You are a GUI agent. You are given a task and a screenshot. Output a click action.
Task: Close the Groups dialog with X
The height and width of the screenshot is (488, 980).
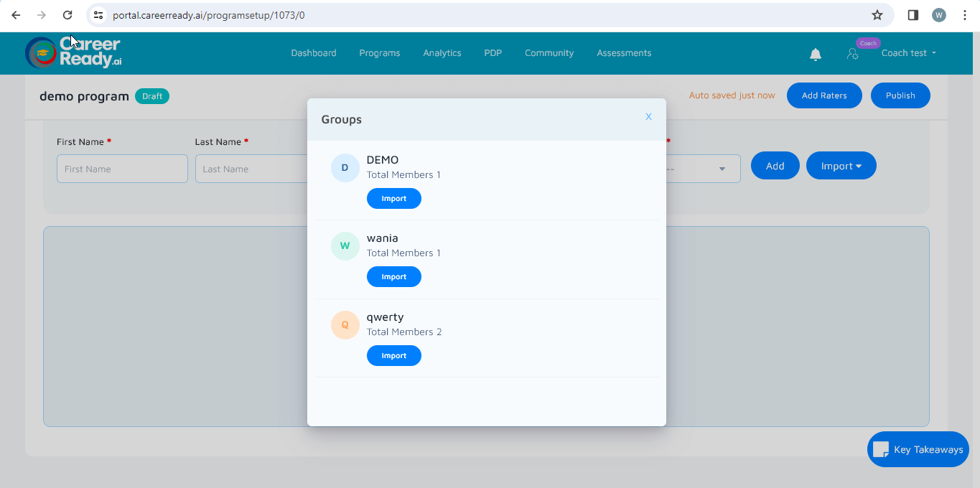pyautogui.click(x=648, y=116)
